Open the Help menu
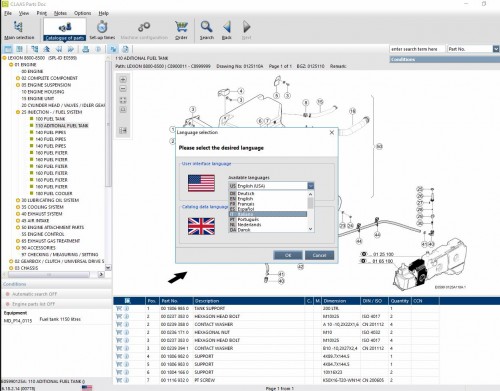The width and height of the screenshot is (500, 391). click(x=103, y=13)
